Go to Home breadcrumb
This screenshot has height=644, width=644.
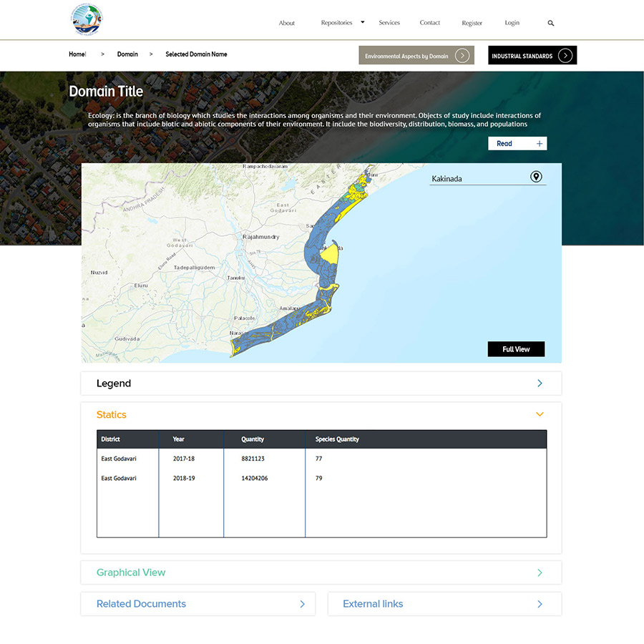77,54
